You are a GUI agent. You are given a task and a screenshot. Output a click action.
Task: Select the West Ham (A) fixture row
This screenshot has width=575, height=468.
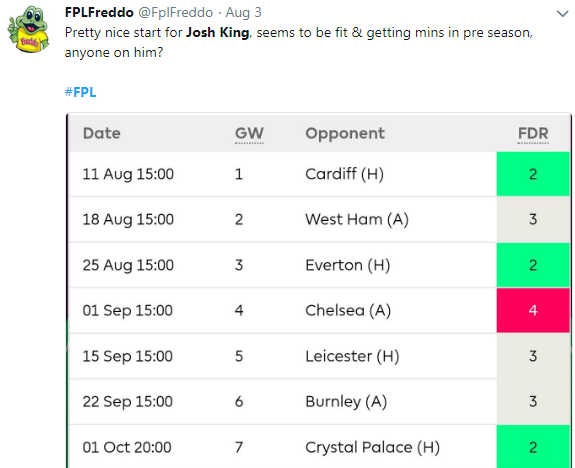pos(319,219)
